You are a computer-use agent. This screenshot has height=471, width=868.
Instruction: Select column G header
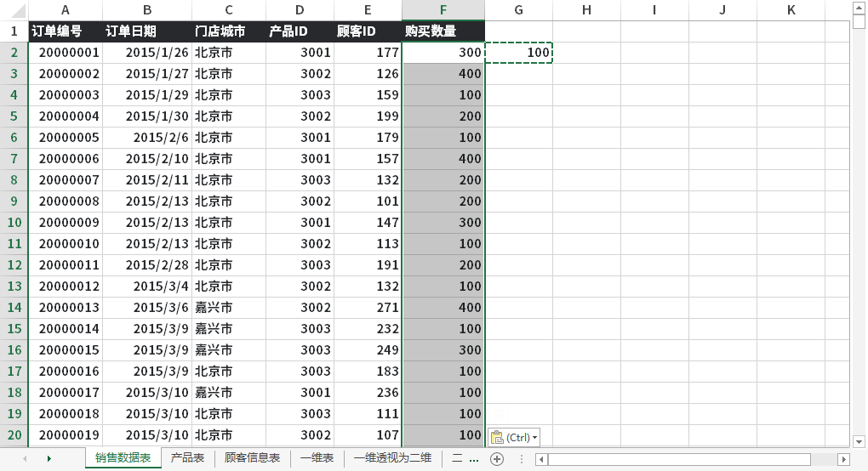coord(519,10)
